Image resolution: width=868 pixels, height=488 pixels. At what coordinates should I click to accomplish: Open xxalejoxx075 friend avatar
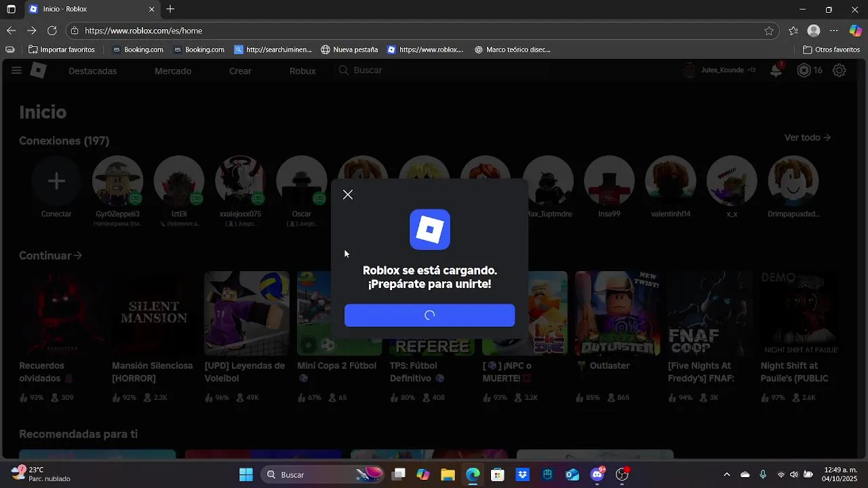pyautogui.click(x=240, y=181)
